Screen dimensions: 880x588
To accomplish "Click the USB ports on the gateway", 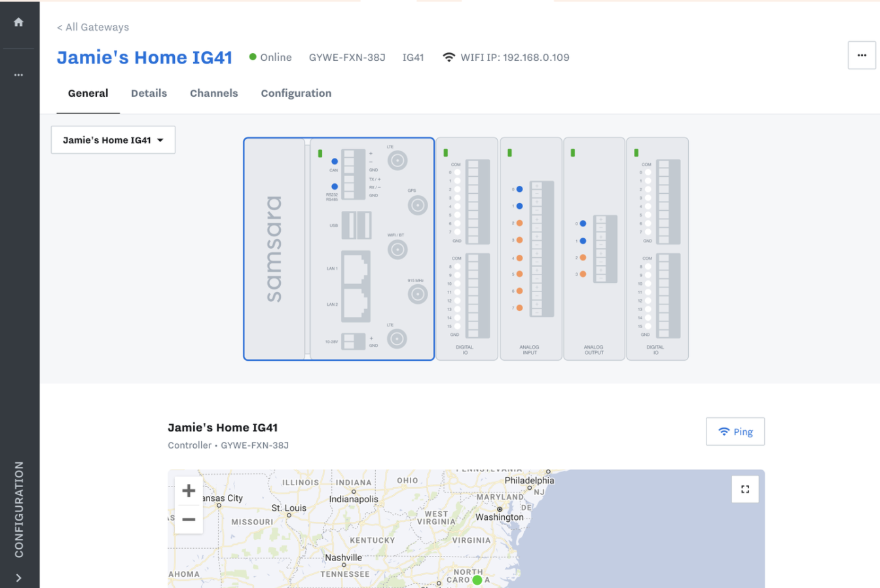I will pyautogui.click(x=356, y=225).
